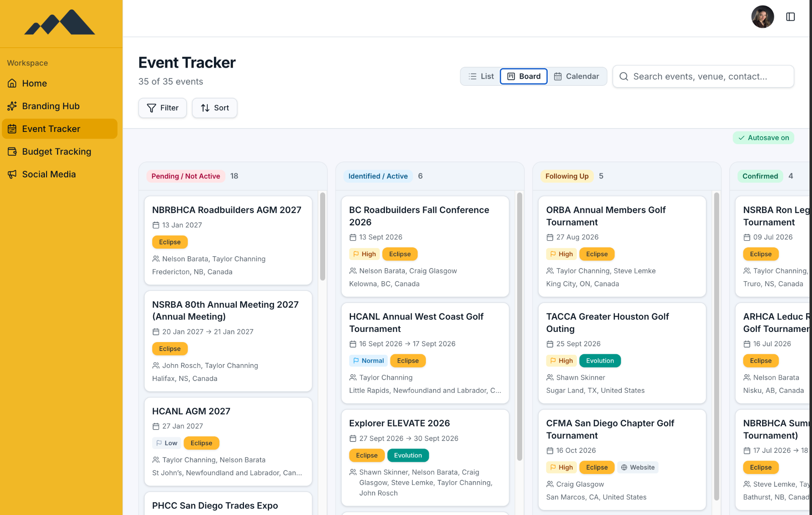This screenshot has width=812, height=515.
Task: Click the Event Tracker calendar icon in the sidebar
Action: coord(12,129)
